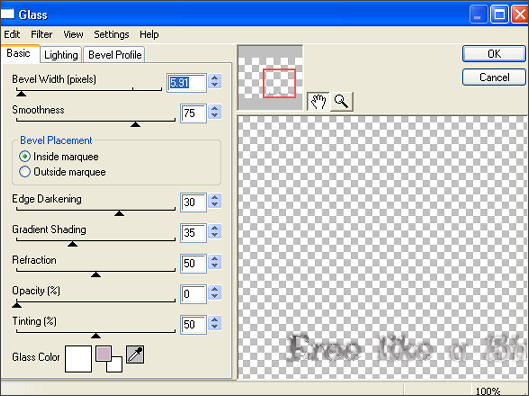The width and height of the screenshot is (529, 396).
Task: Choose Inside marquee bevel placement
Action: [25, 156]
